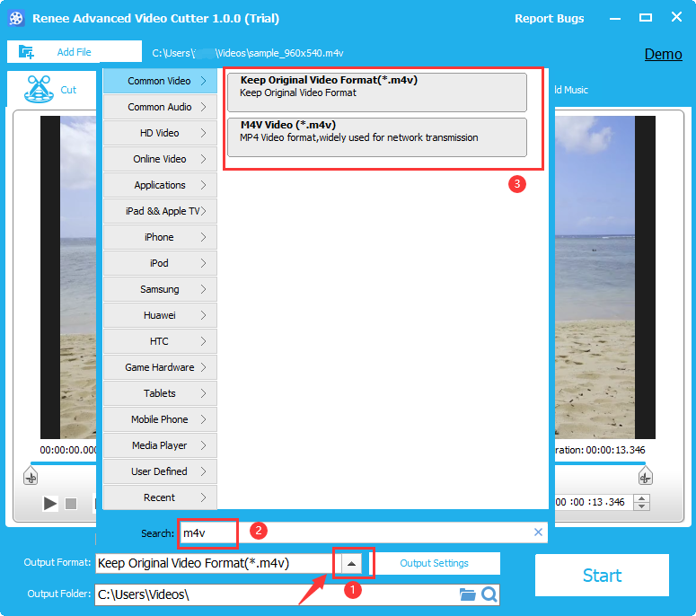Switch to the Cut tab
This screenshot has width=696, height=616.
[x=52, y=89]
